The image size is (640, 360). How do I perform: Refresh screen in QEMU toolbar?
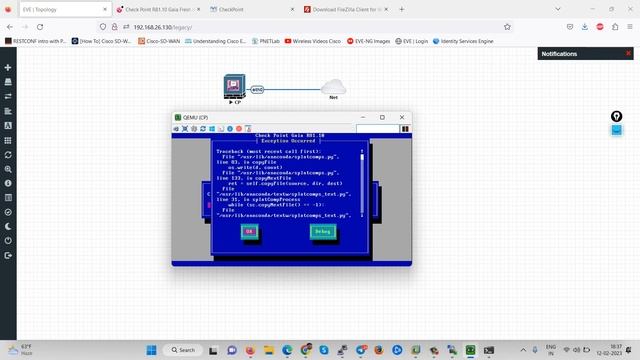203,129
